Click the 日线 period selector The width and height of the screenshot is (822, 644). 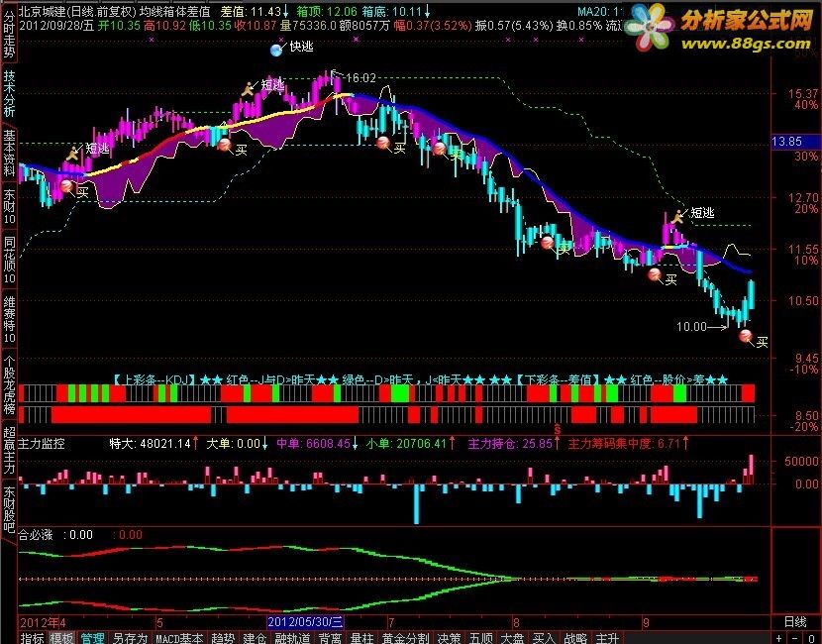(x=795, y=622)
